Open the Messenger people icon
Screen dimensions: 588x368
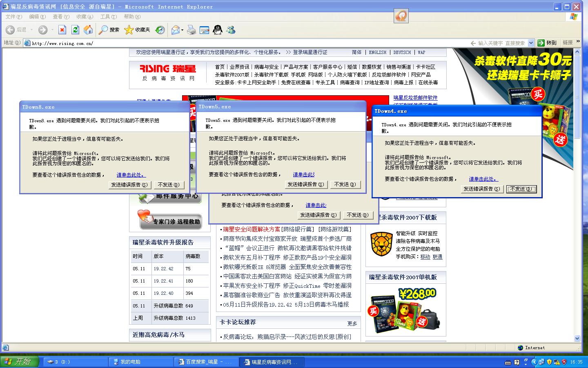(x=231, y=29)
